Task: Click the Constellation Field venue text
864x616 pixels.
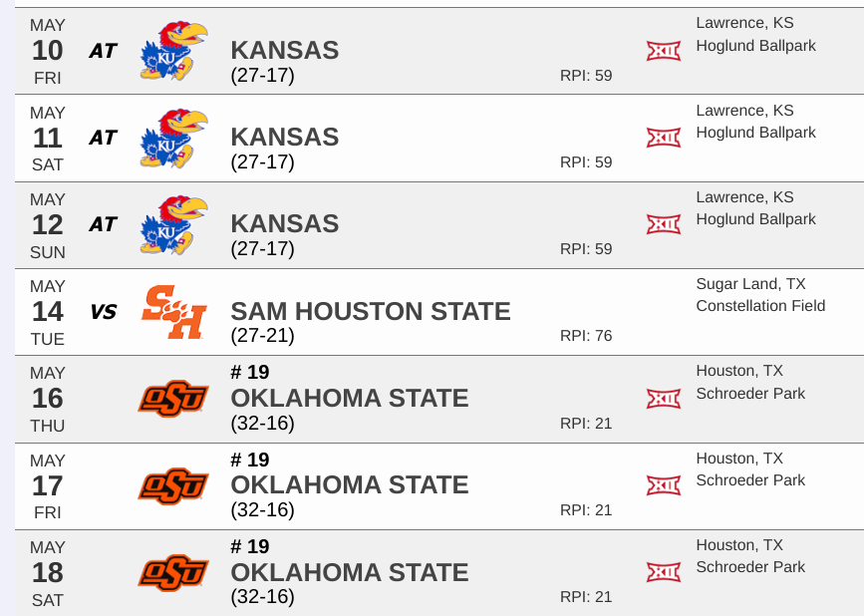Action: pos(760,306)
